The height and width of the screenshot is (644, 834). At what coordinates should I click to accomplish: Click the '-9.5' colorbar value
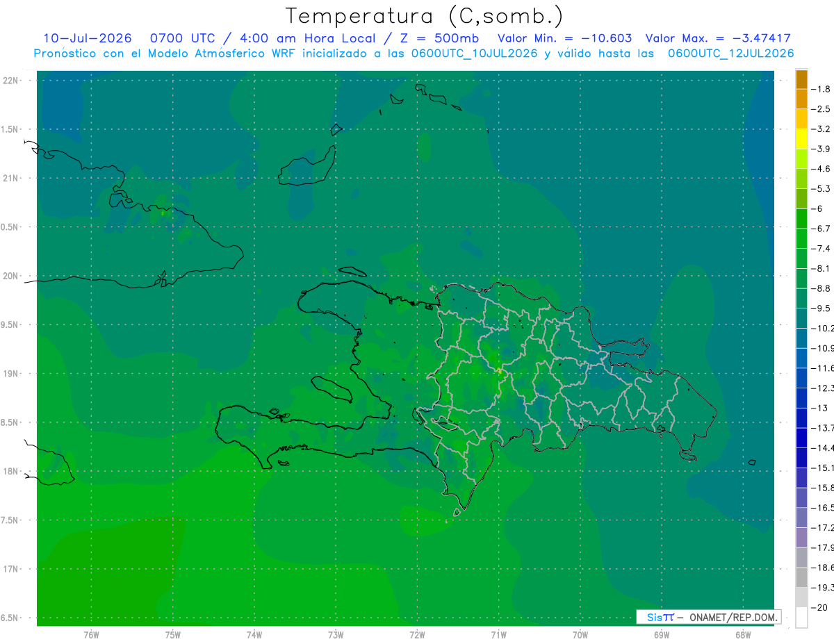coord(821,308)
